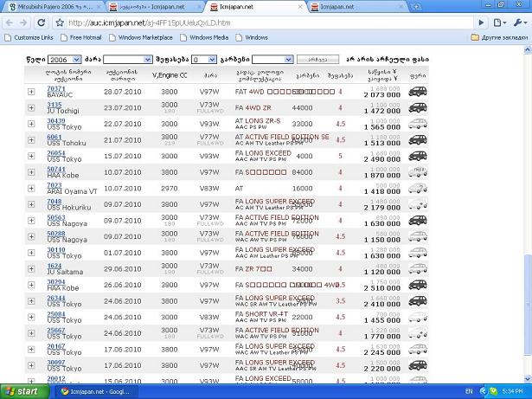Click V,Engine CC column header
The width and height of the screenshot is (532, 399).
[170, 75]
